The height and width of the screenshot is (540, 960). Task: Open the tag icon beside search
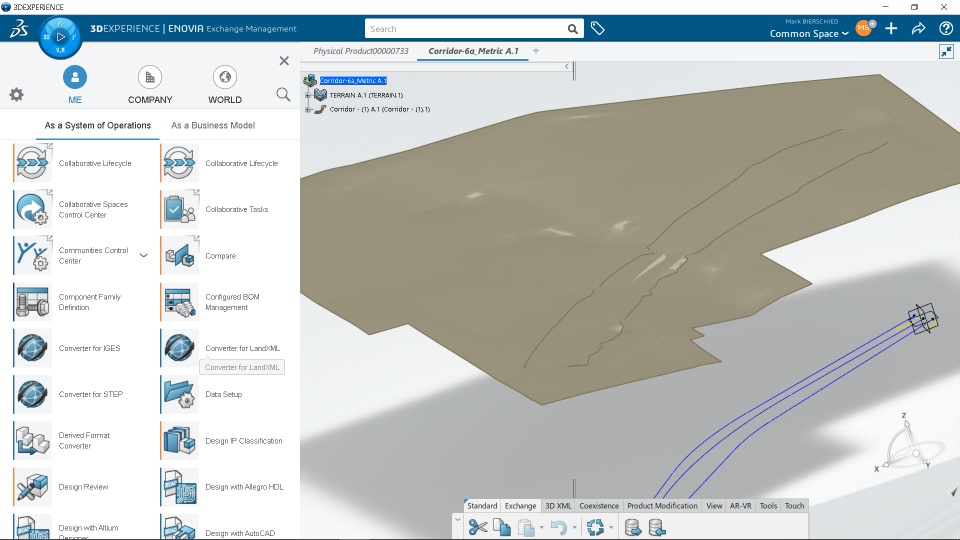(x=598, y=28)
